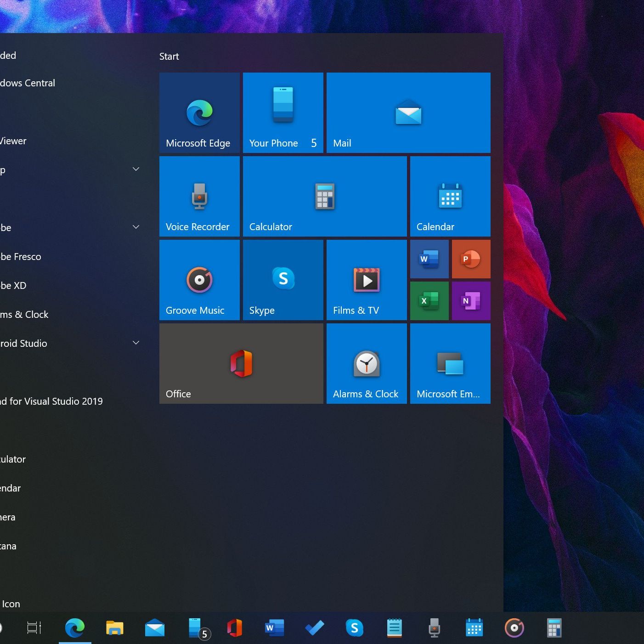Viewport: 644px width, 644px height.
Task: Open the small OneNote tile
Action: tap(471, 301)
